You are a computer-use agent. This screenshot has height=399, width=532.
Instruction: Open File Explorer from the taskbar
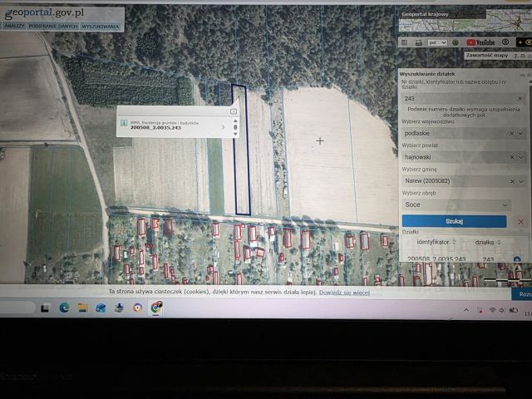click(x=83, y=308)
